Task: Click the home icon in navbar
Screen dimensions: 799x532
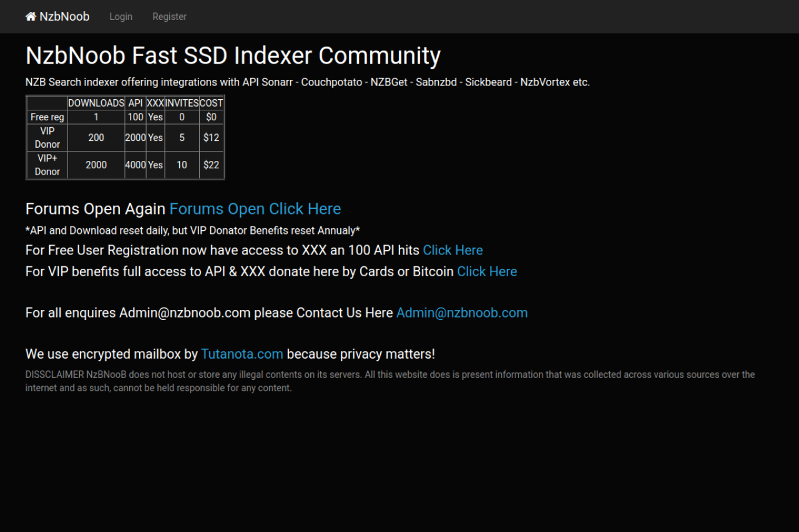Action: pos(31,17)
